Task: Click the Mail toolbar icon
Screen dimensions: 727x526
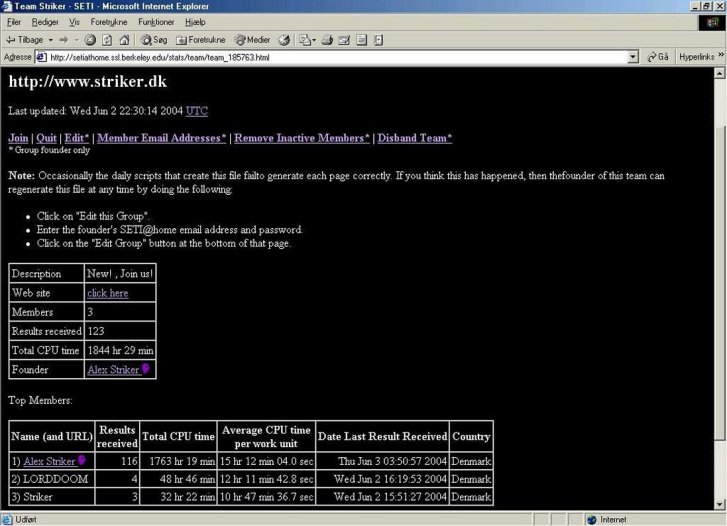Action: [x=305, y=40]
